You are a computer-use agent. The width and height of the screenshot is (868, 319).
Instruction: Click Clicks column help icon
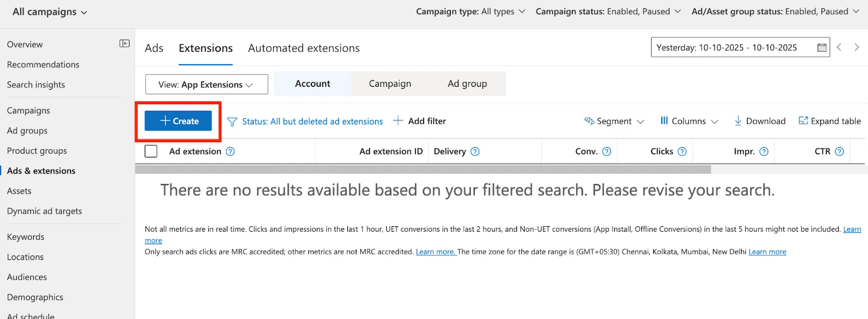click(682, 151)
